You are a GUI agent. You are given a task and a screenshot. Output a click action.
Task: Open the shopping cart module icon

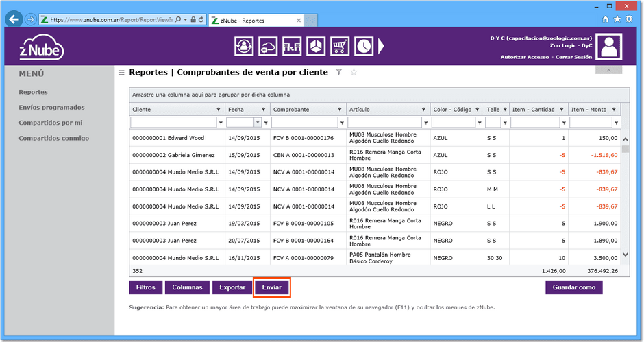coord(339,46)
